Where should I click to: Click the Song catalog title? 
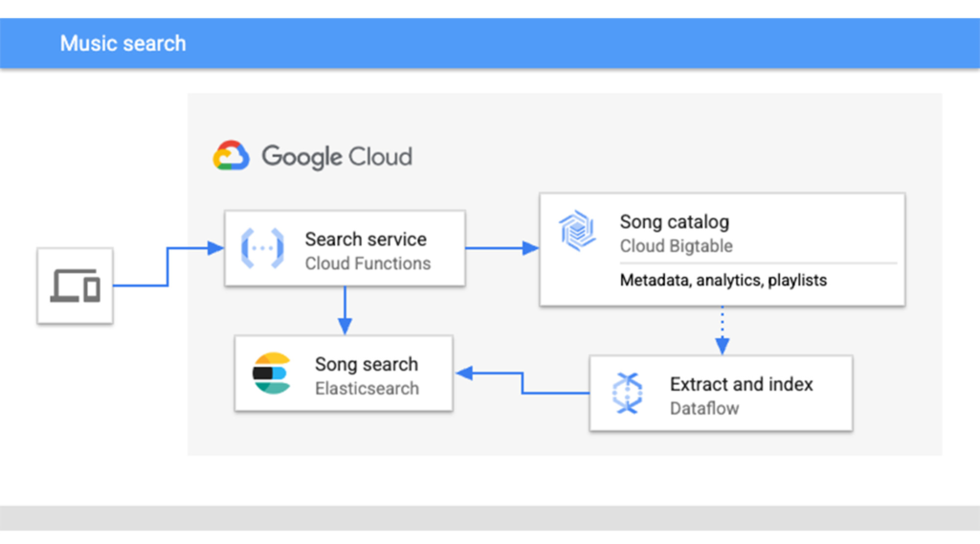(674, 221)
